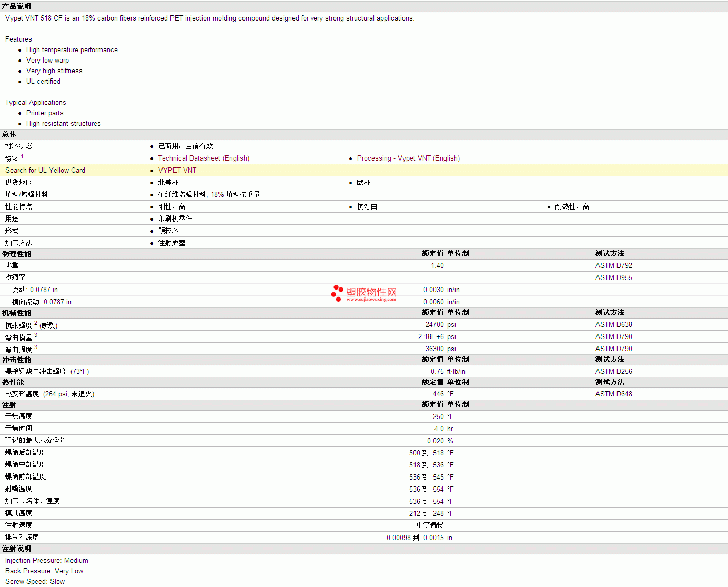Click the 总体 section header
The height and width of the screenshot is (587, 728).
click(9, 135)
